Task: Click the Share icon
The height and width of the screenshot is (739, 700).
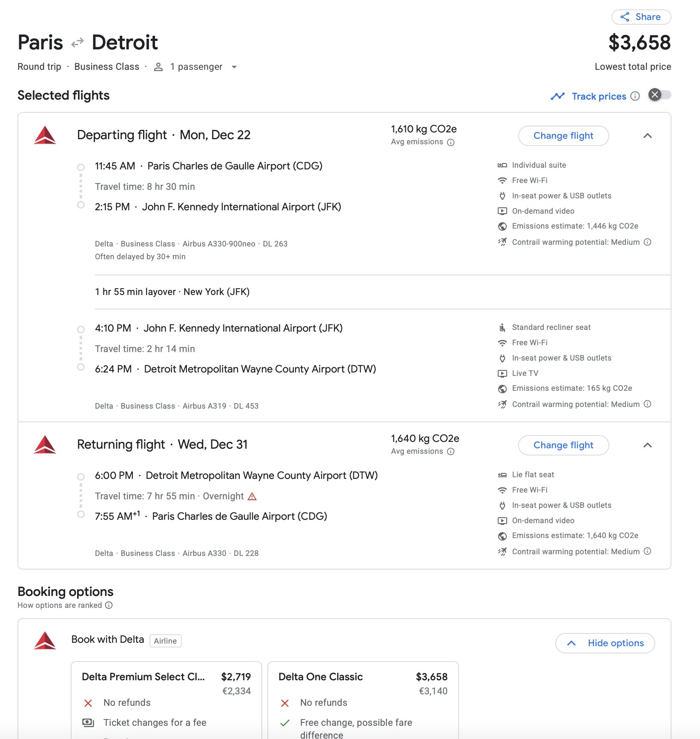Action: 625,17
